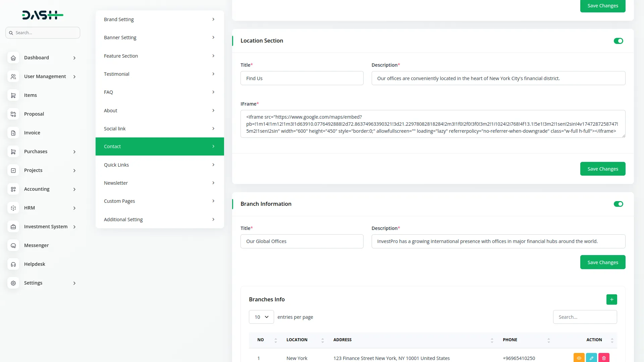Click the Messenger chat icon
This screenshot has width=644, height=362.
13,246
